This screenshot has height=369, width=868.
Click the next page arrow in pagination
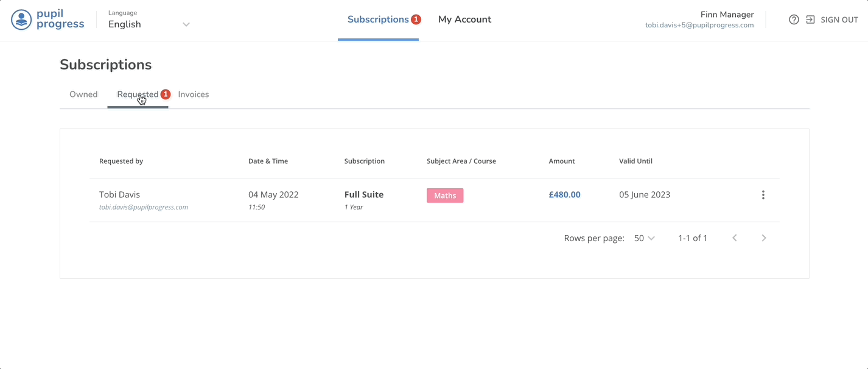click(x=764, y=237)
